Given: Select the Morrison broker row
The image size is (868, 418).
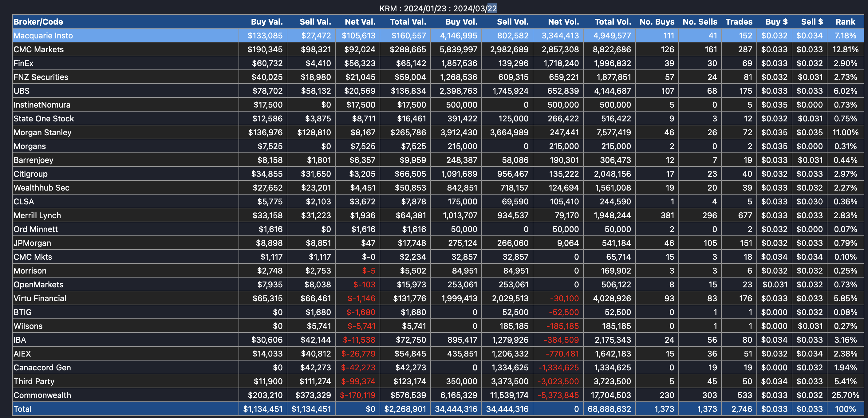Looking at the screenshot, I should (438, 270).
